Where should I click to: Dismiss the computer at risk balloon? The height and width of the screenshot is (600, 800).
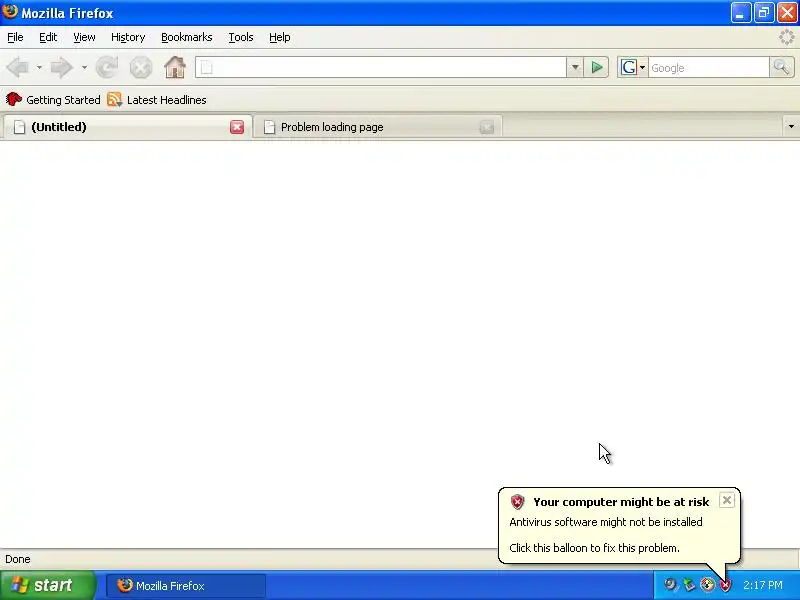pyautogui.click(x=727, y=500)
